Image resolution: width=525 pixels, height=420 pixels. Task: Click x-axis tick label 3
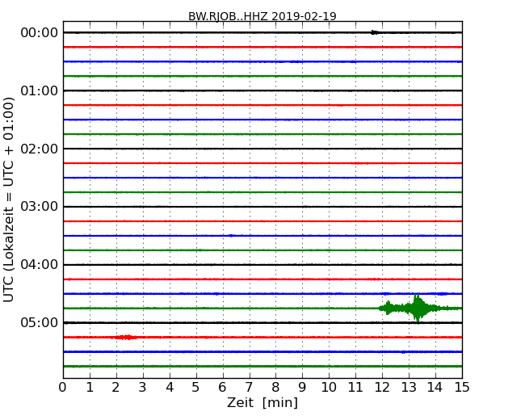[143, 388]
